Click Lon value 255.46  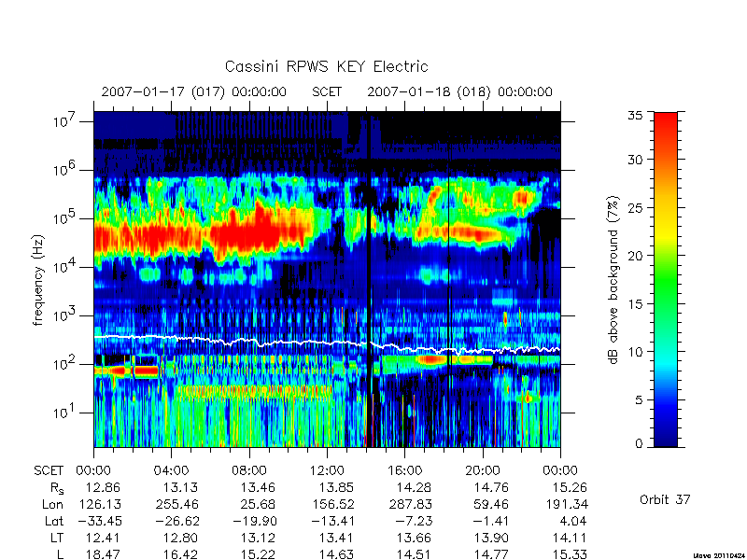[x=176, y=504]
